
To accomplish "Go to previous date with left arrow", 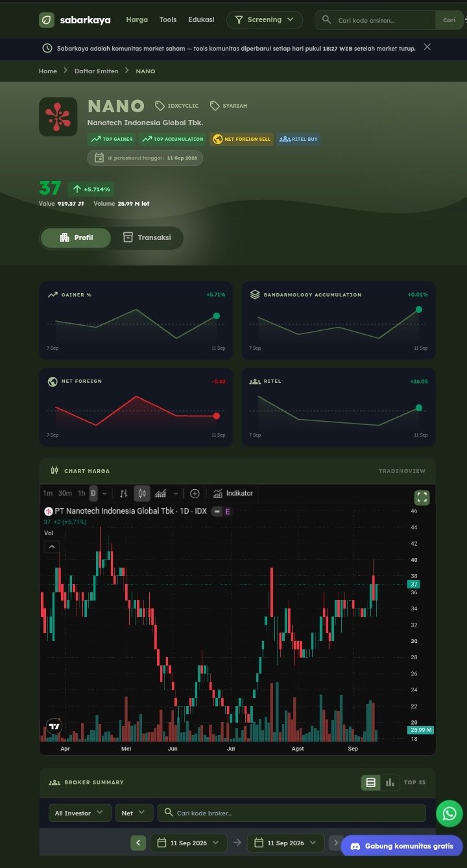I will click(x=138, y=843).
